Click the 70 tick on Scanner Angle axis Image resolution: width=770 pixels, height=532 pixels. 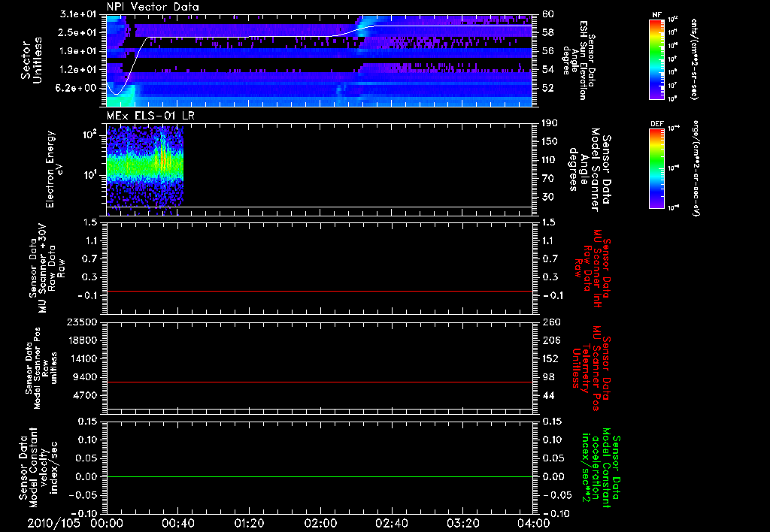(x=550, y=179)
